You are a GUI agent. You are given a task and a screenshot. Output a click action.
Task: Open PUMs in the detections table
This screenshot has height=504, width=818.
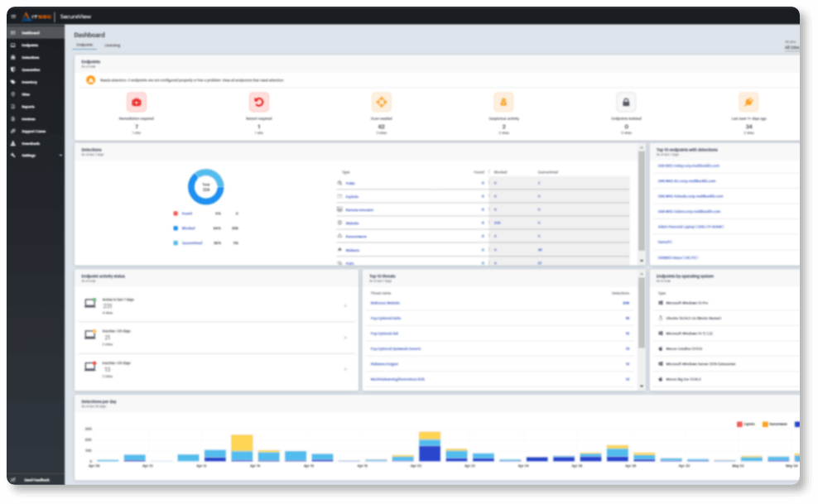click(x=350, y=184)
